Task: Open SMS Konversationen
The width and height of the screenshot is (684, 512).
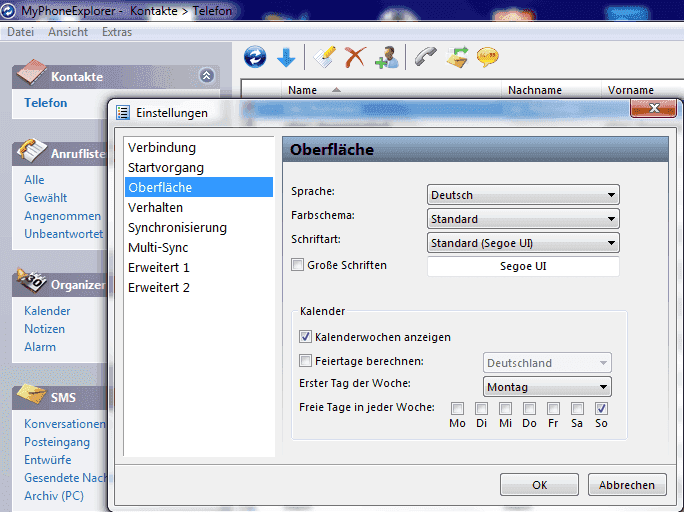Action: [65, 424]
